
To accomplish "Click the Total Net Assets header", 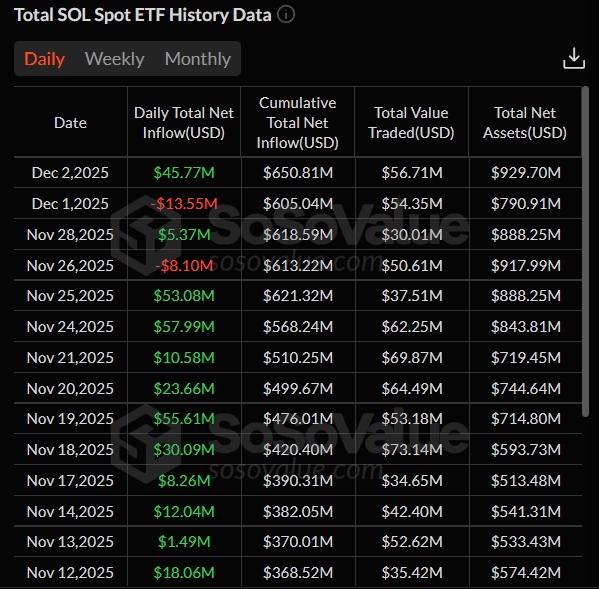I will click(525, 123).
